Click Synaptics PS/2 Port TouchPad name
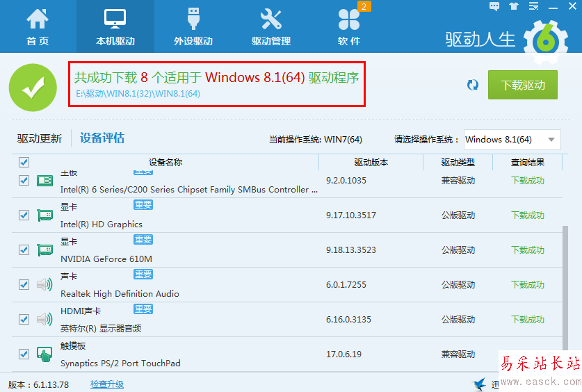 tap(120, 364)
